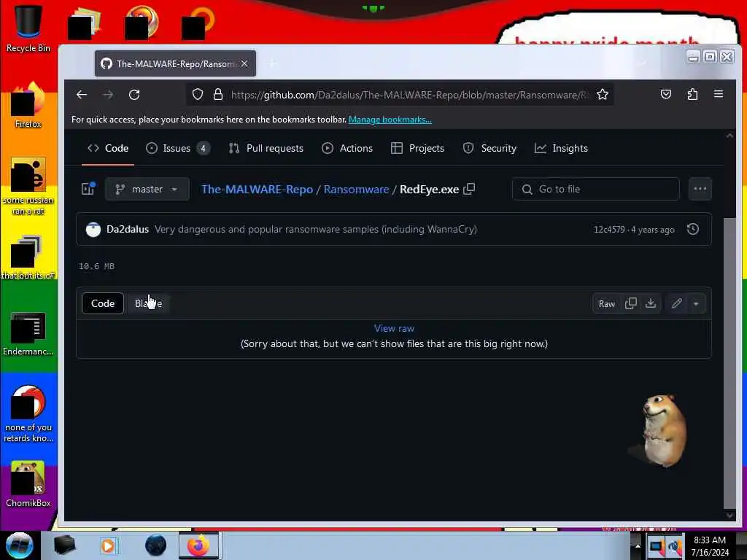The width and height of the screenshot is (747, 560).
Task: Open the list all tabs chevron
Action: click(x=643, y=63)
